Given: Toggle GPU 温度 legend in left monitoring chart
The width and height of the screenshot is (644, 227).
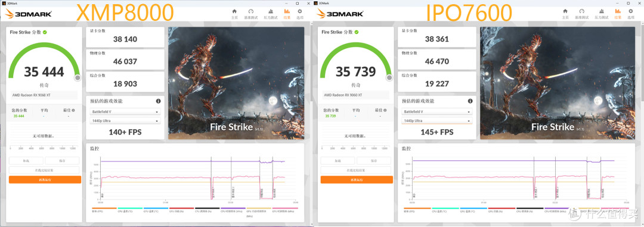Looking at the screenshot, I should [156, 210].
